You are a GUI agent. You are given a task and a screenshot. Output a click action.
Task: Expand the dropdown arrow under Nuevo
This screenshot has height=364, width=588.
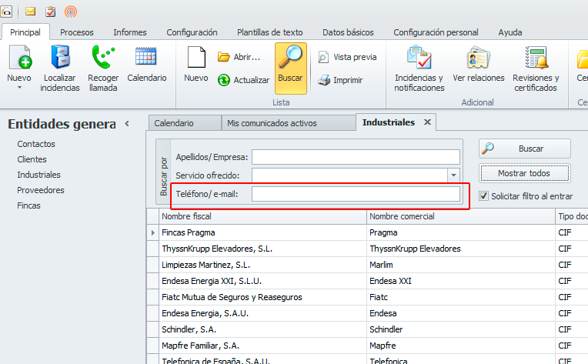click(x=19, y=88)
